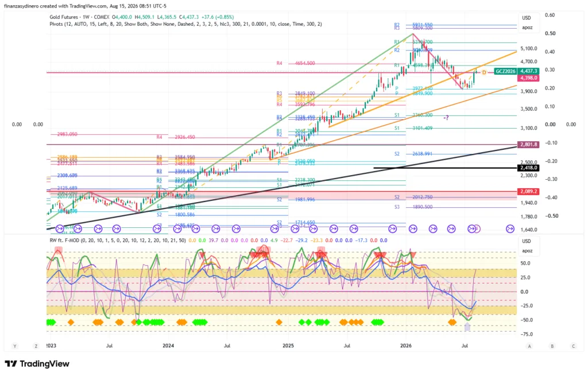Click the C scale label on the right
588x376 pixels.
click(574, 346)
